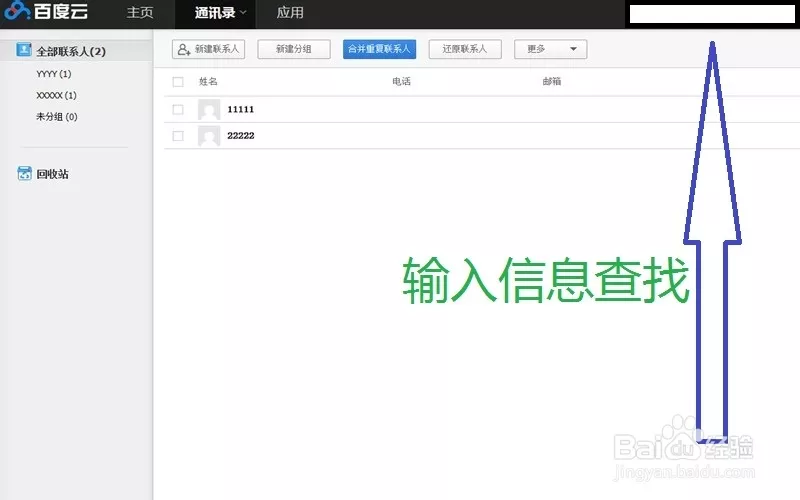Click the all-contacts icon in the sidebar
Viewport: 800px width, 500px height.
coord(23,49)
